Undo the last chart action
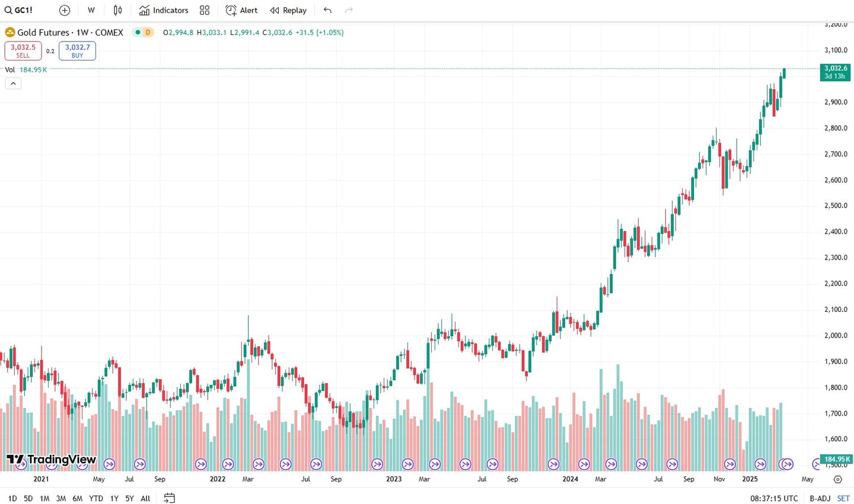Screen dimensions: 854x504 (327, 10)
